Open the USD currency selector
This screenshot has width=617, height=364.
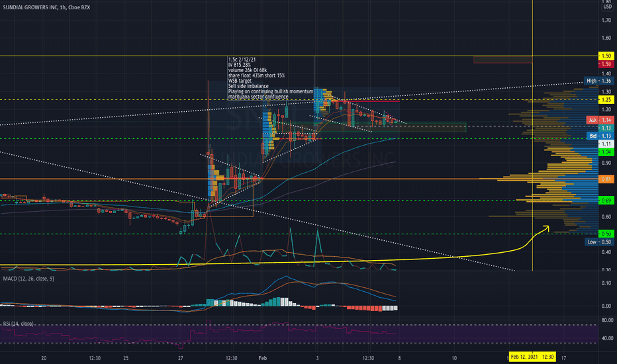coord(608,7)
